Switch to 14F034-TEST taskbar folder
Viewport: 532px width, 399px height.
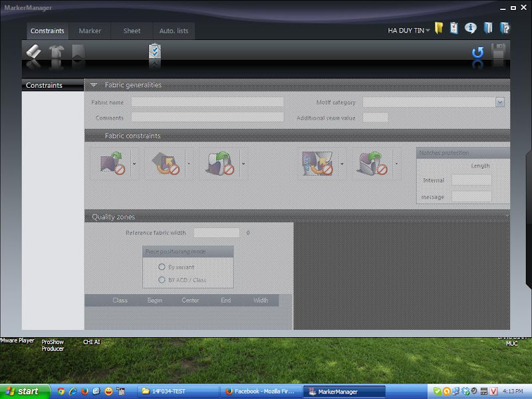178,392
